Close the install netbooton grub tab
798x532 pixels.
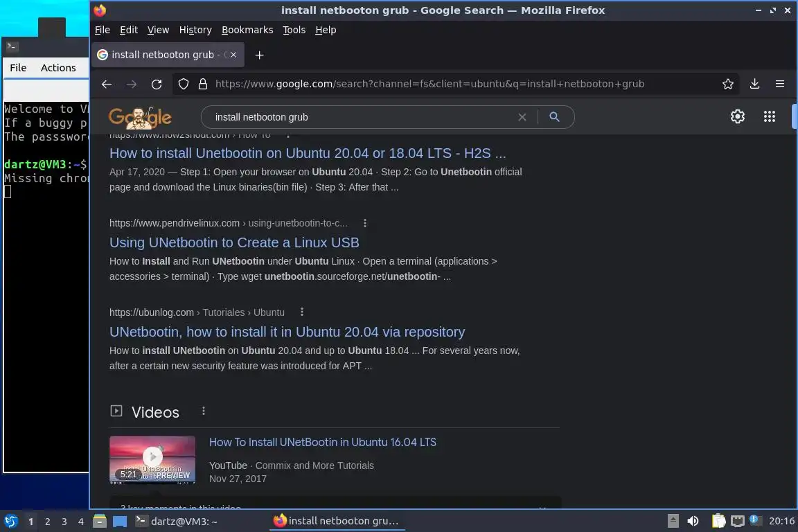(233, 55)
